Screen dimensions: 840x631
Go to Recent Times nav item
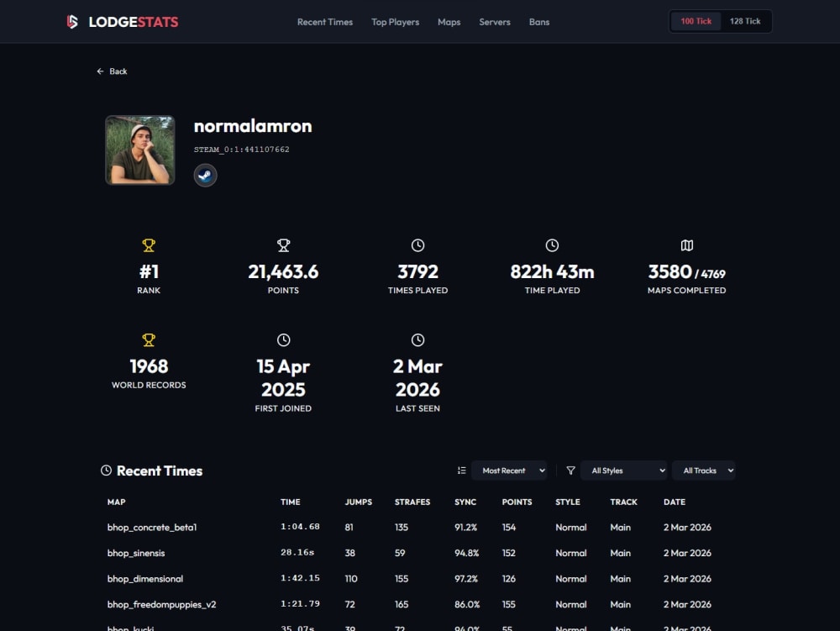pyautogui.click(x=325, y=22)
